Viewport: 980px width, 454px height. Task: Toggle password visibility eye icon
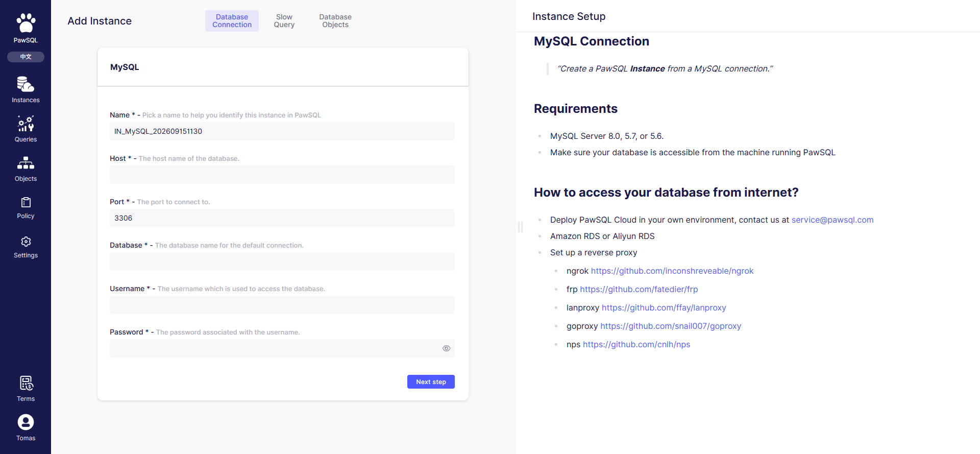pos(446,348)
